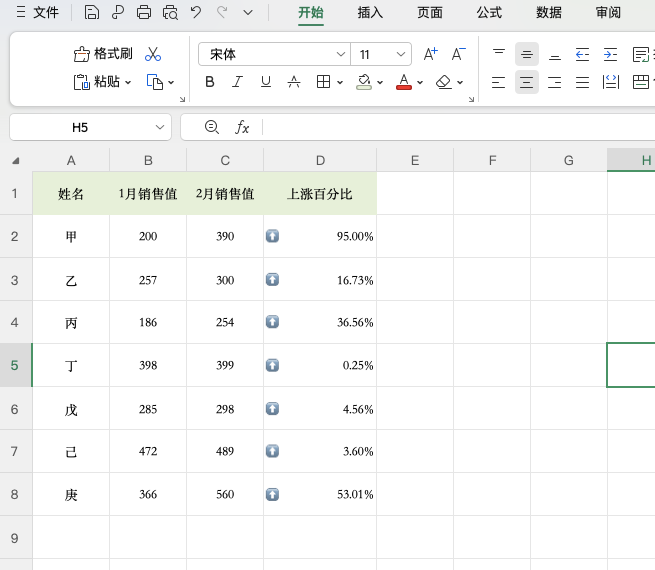Toggle Italic formatting

(x=238, y=82)
